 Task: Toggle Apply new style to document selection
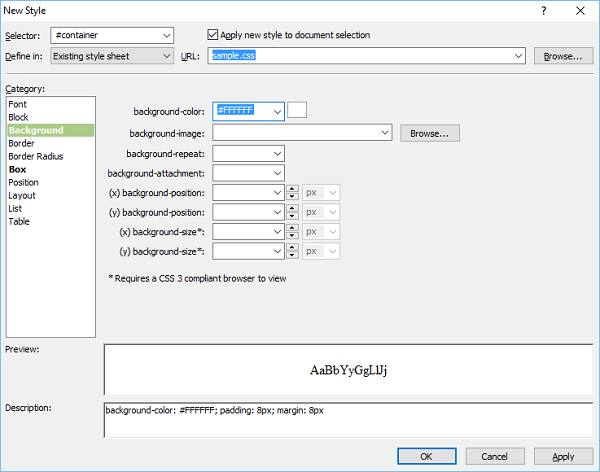(212, 35)
